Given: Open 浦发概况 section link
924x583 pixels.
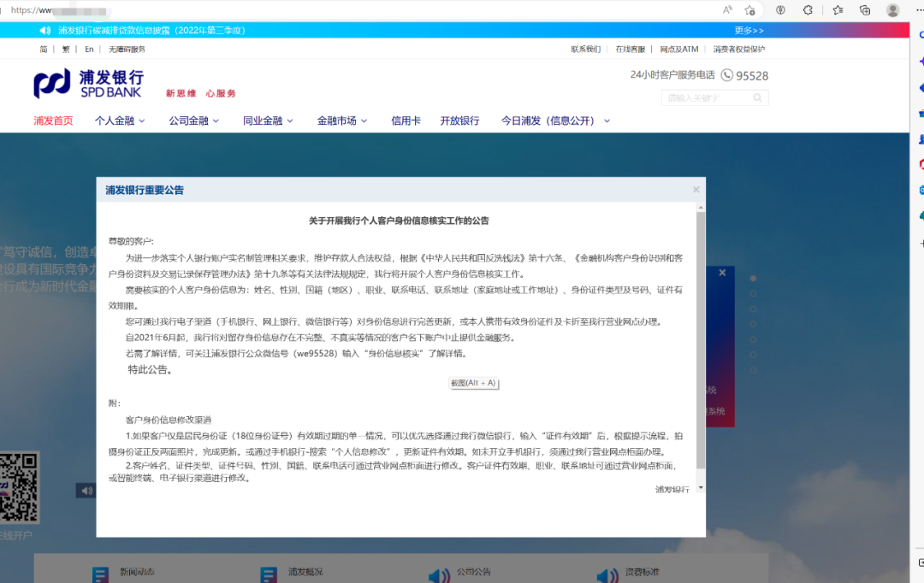Looking at the screenshot, I should click(305, 572).
